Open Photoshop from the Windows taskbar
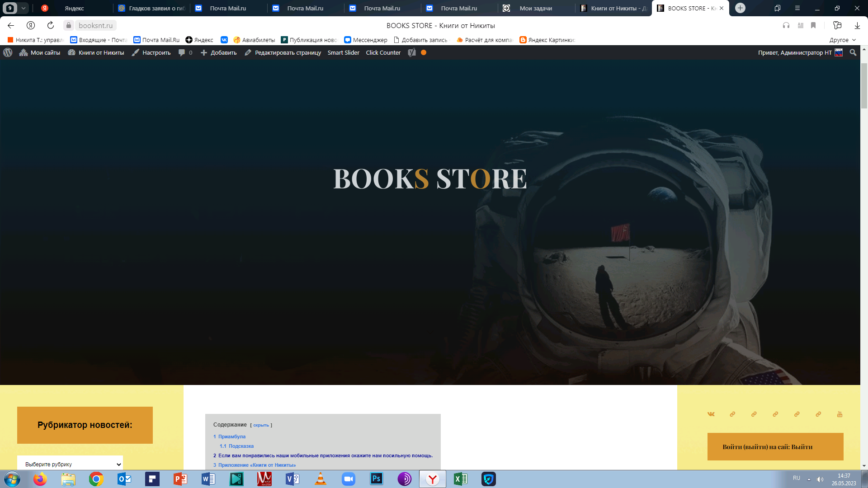The width and height of the screenshot is (868, 488). 376,479
